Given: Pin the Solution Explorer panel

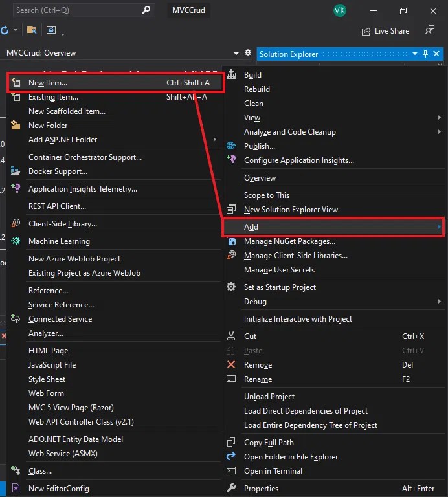Looking at the screenshot, I should pos(425,54).
